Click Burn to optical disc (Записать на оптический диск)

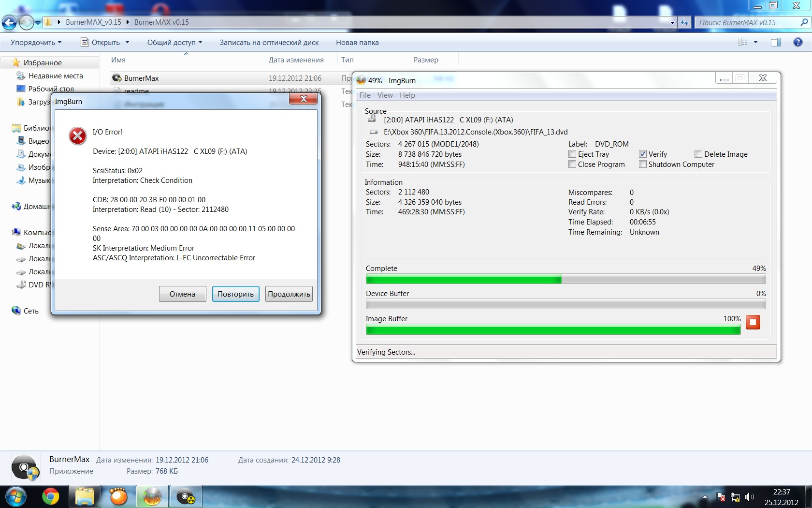click(x=269, y=43)
